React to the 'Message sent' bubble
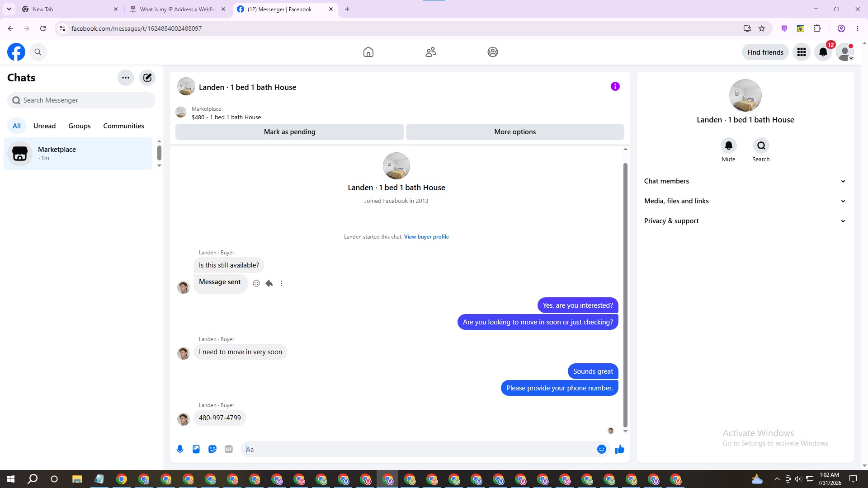Screen dimensions: 868x488 [256, 283]
